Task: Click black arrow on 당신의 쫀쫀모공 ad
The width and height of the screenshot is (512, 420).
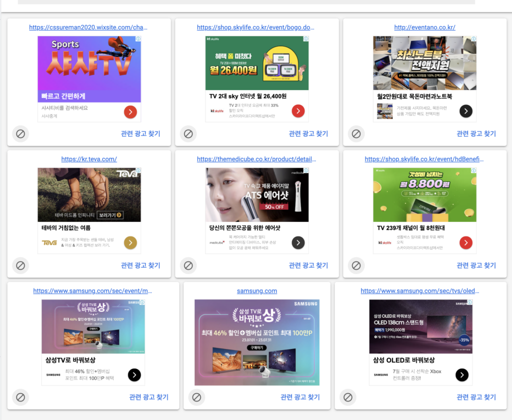Action: pos(298,242)
